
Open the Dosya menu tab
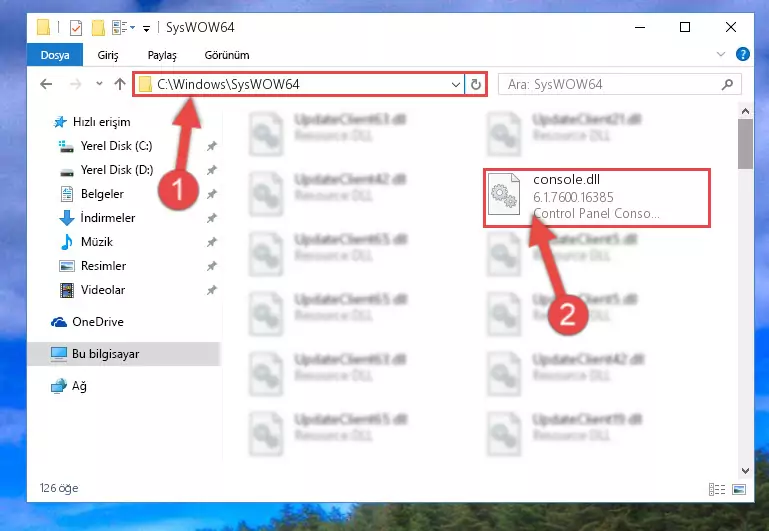click(55, 55)
